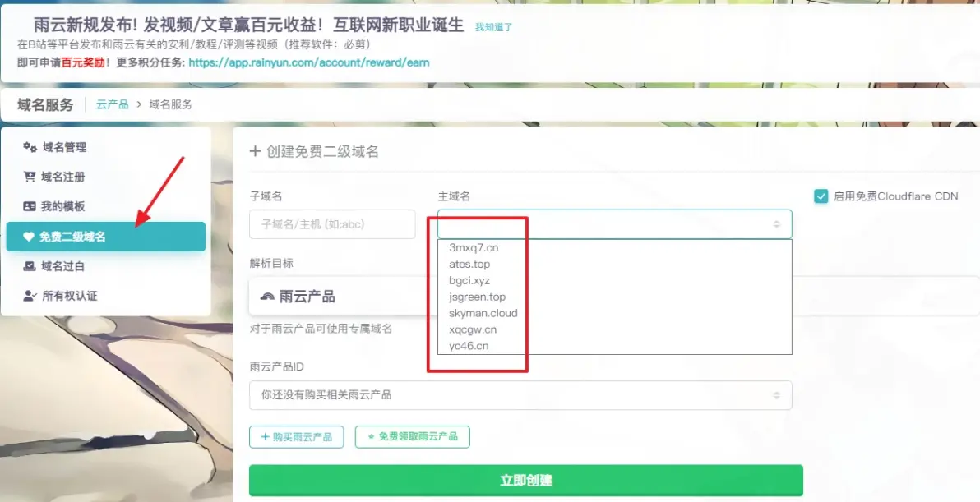This screenshot has width=980, height=502.
Task: Select 免费二级域名 in the sidebar
Action: point(106,237)
